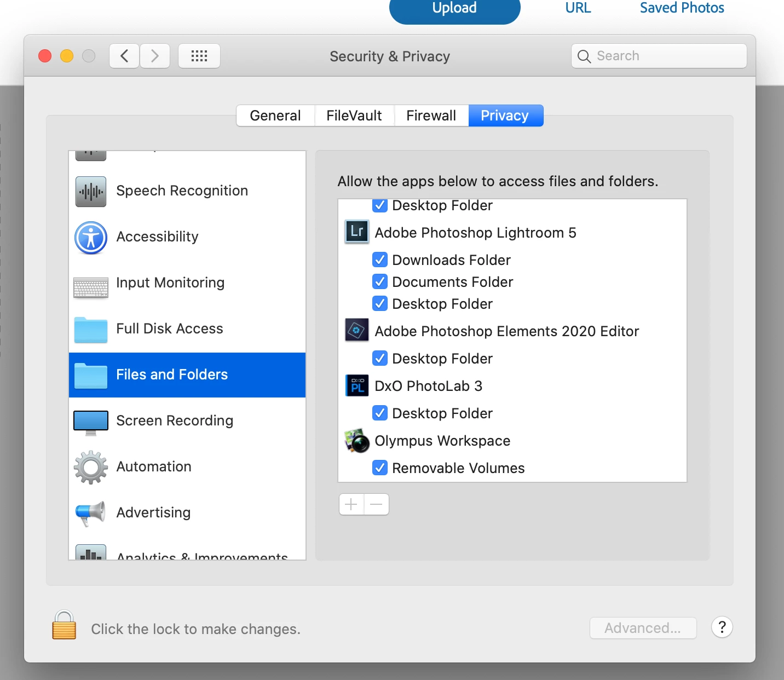Image resolution: width=784 pixels, height=680 pixels.
Task: Click the yellow minimize window button
Action: [x=67, y=56]
